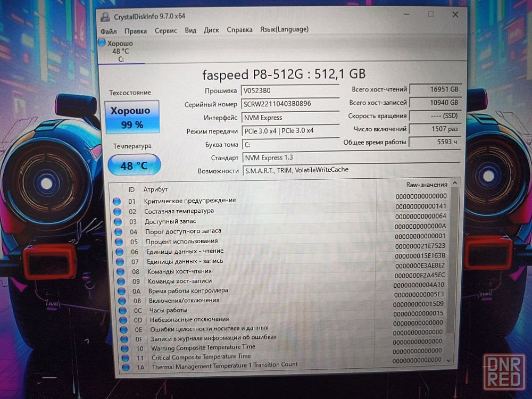Click the ID column header
The image size is (532, 399).
131,190
